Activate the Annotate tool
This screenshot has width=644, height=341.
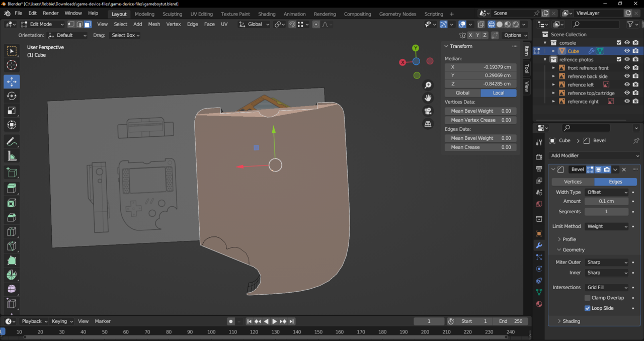point(12,142)
